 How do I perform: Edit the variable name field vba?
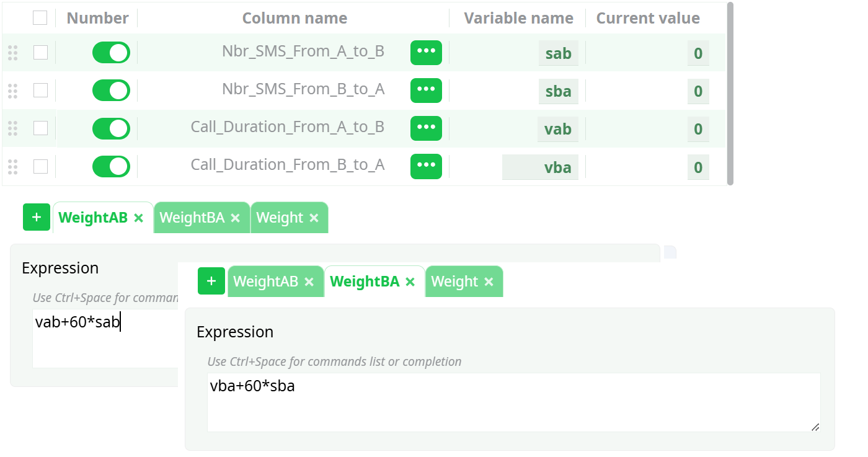(x=540, y=167)
